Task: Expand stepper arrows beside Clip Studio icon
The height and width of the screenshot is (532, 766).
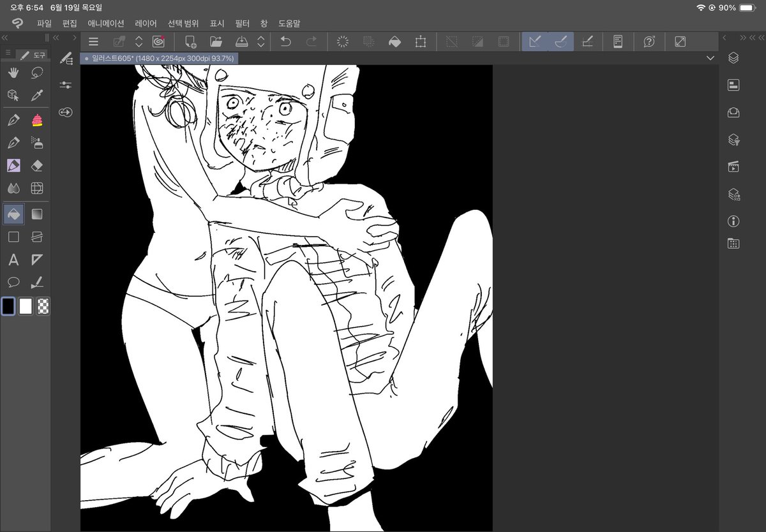Action: point(139,42)
